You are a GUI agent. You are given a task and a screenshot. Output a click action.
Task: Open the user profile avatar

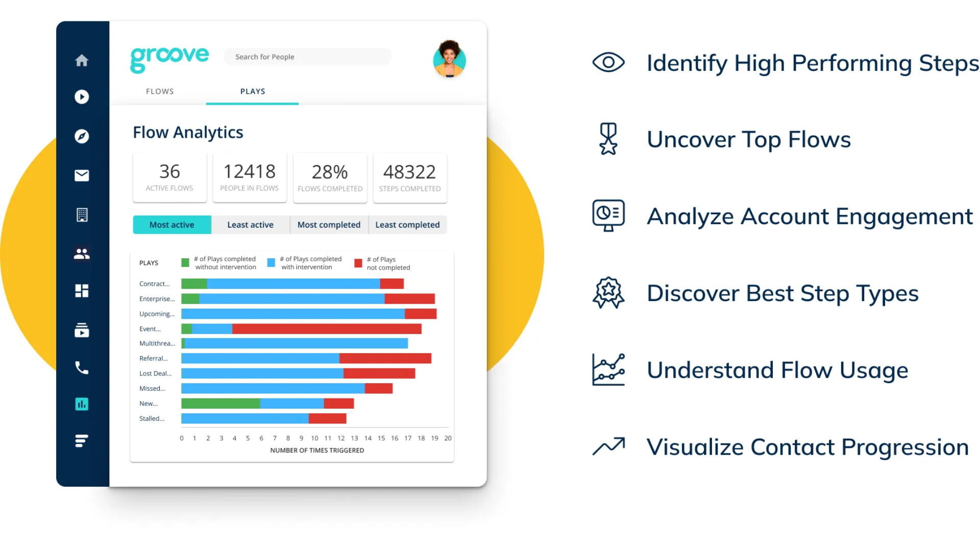[449, 60]
